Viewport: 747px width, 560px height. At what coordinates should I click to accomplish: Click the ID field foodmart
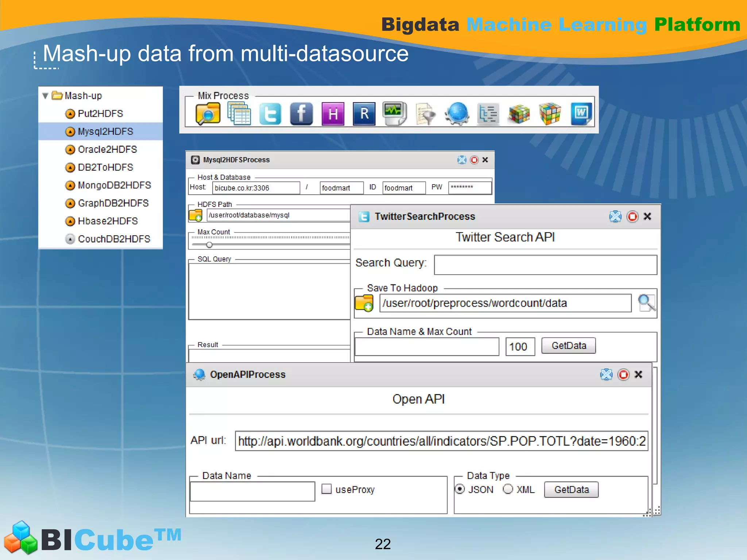point(404,188)
